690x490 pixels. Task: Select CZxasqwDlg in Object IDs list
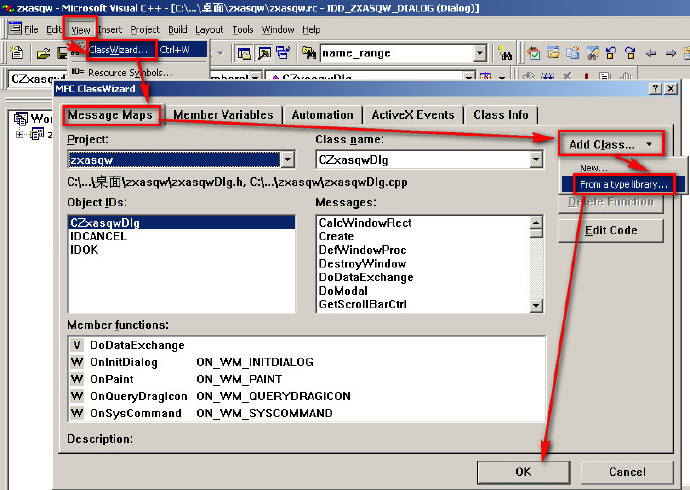point(182,223)
